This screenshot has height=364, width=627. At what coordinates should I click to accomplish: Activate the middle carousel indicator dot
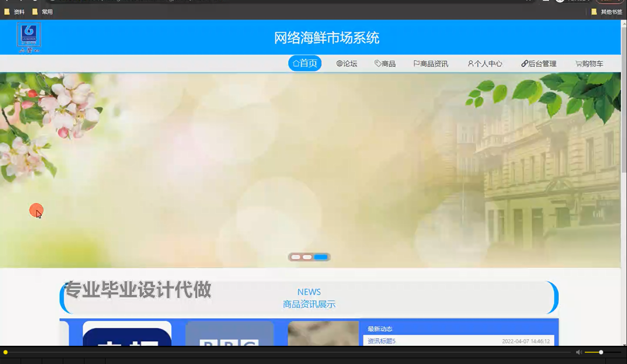[x=307, y=257]
